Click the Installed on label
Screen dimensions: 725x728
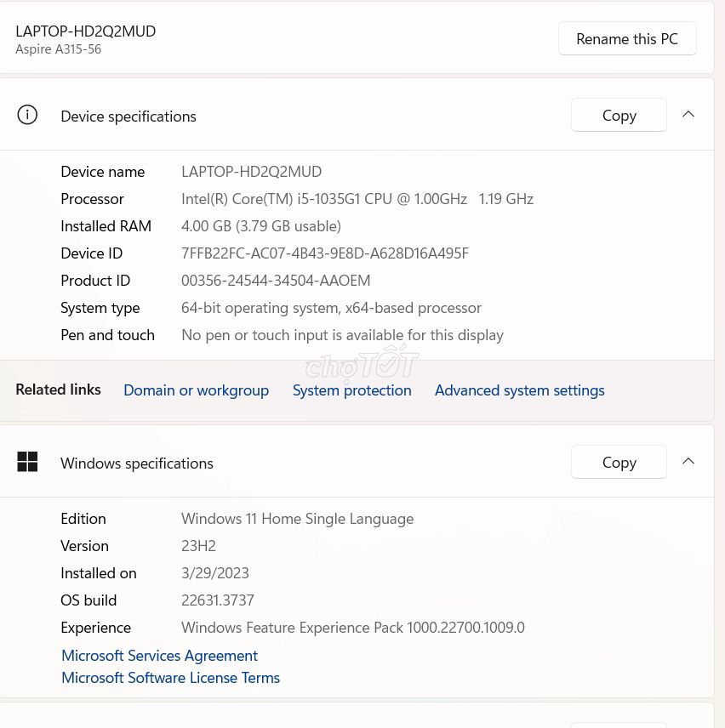pos(99,573)
